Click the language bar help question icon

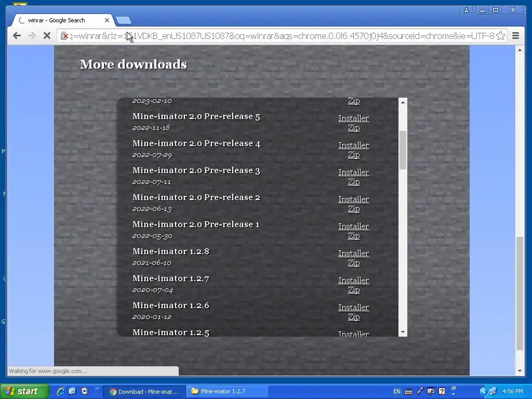[x=442, y=391]
